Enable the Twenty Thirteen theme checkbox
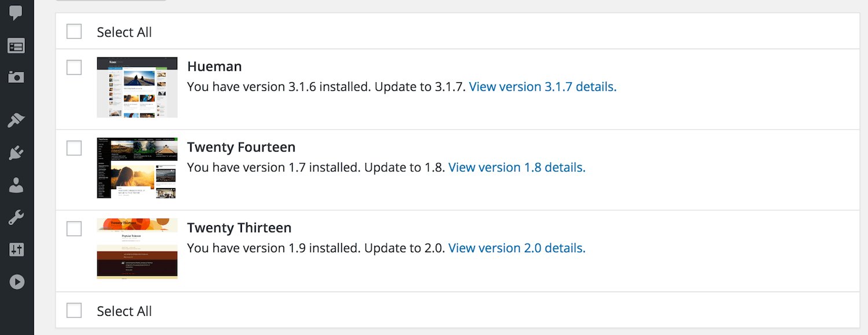 click(x=74, y=229)
